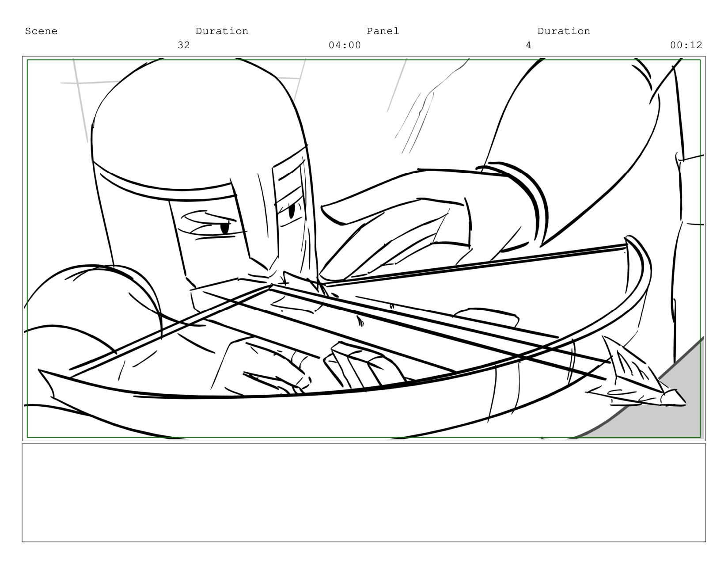The height and width of the screenshot is (564, 728).
Task: Click the Duration label next to Panel
Action: [564, 31]
